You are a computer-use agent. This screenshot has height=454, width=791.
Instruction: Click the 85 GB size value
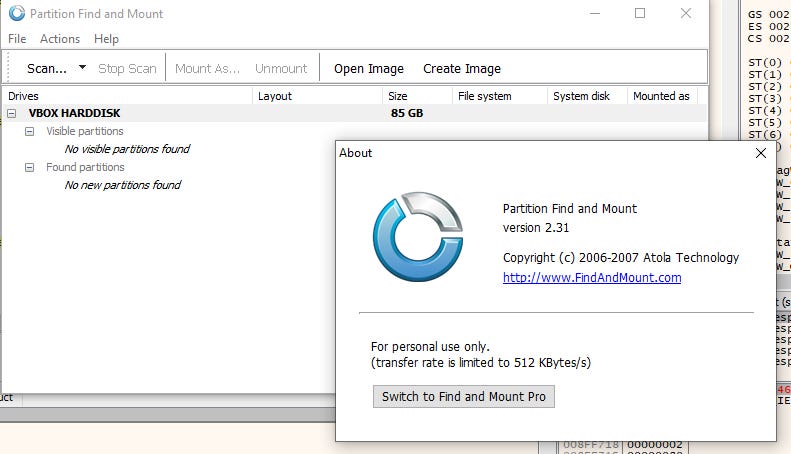coord(407,113)
